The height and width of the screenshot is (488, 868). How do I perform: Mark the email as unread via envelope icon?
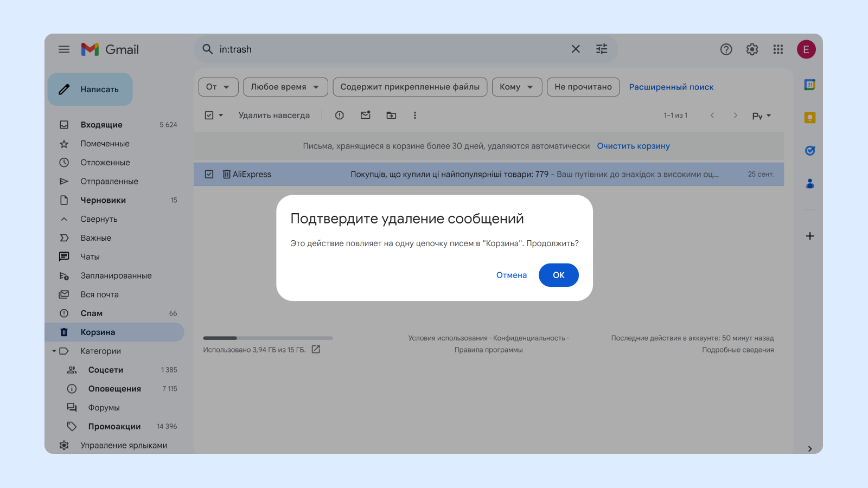[365, 115]
